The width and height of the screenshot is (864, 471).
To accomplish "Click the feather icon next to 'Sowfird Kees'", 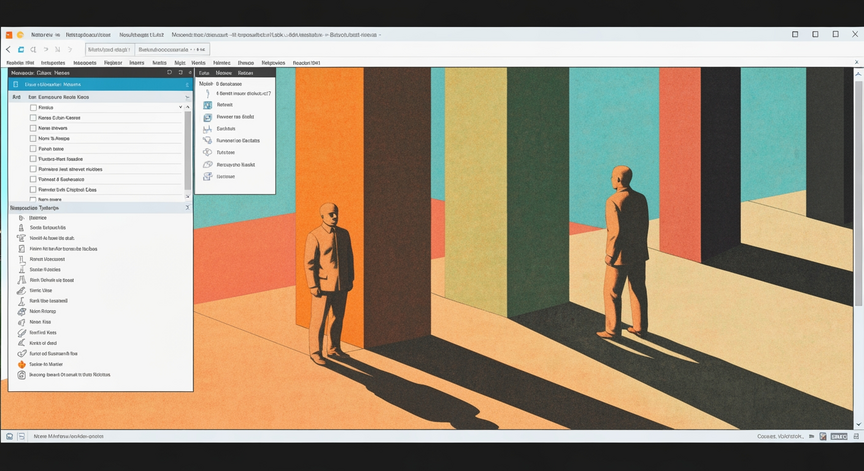I will pos(21,333).
